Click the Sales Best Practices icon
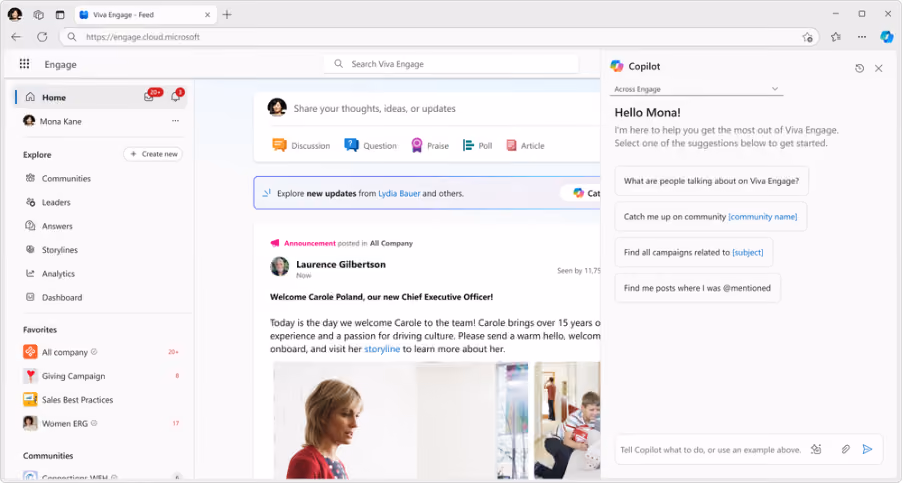903x483 pixels. (x=30, y=399)
